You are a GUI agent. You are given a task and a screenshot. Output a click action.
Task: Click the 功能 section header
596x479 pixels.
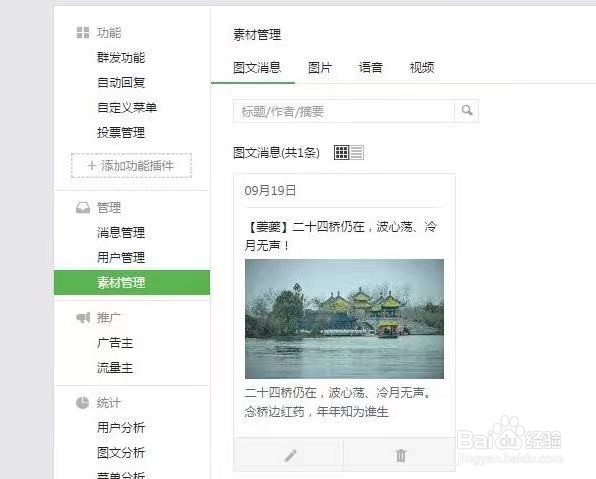tap(109, 33)
